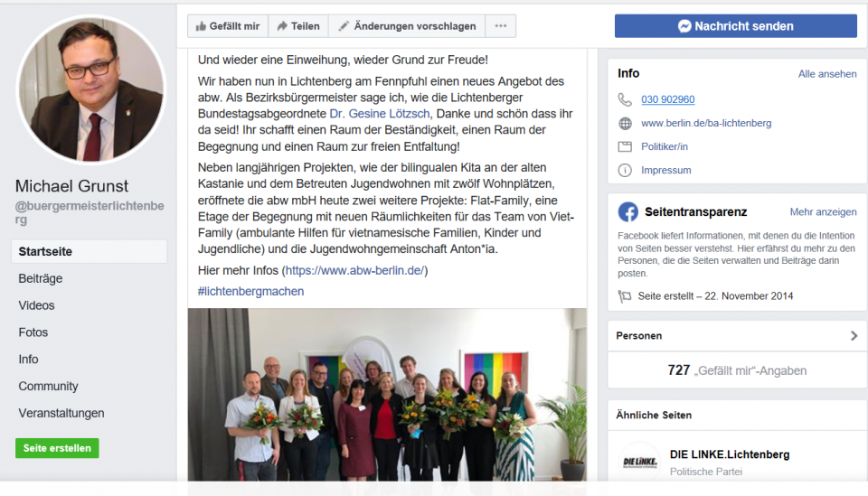Screen dimensions: 868x496
Task: Click the Facebook logo beside Seitentransparenz
Action: [627, 211]
